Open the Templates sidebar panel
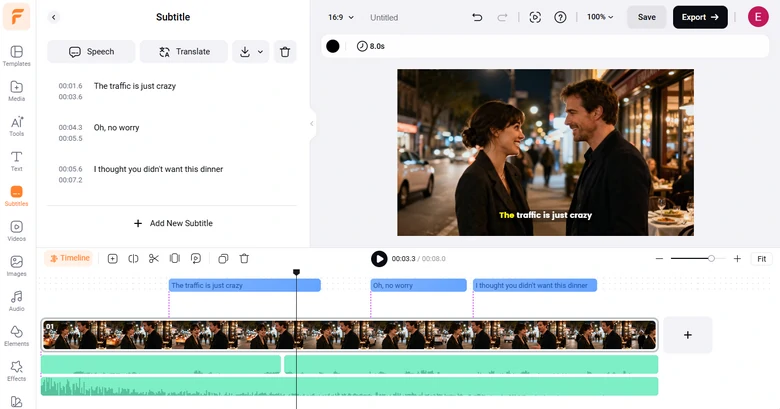 click(16, 56)
